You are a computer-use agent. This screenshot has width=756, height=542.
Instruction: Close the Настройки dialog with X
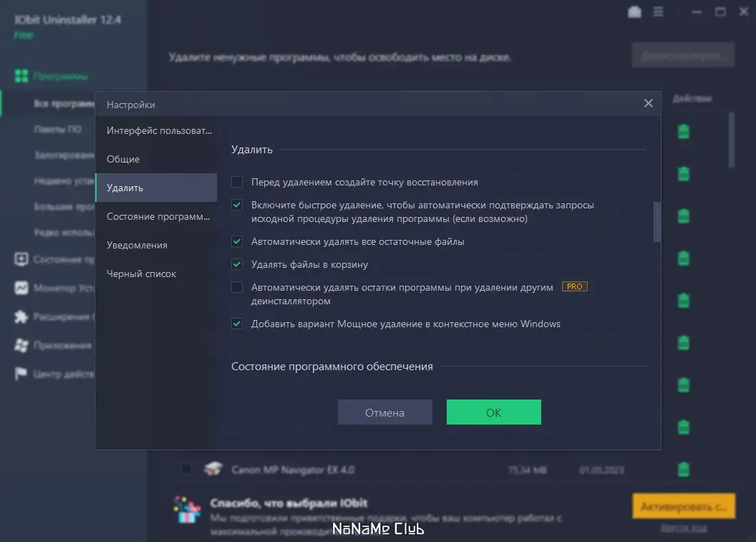pos(648,103)
